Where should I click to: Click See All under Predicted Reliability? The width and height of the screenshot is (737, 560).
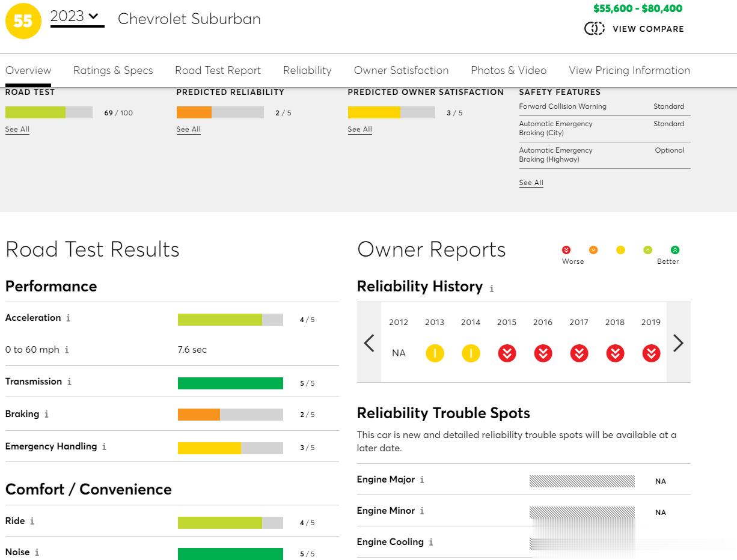189,129
